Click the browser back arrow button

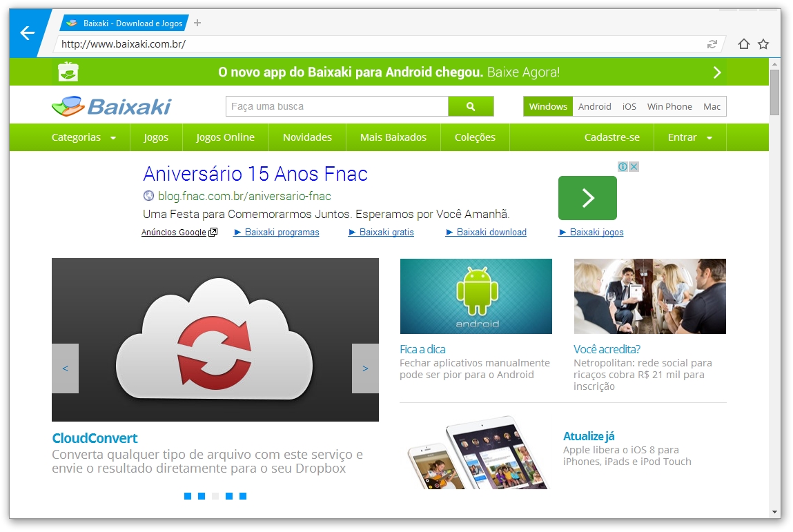[x=28, y=33]
